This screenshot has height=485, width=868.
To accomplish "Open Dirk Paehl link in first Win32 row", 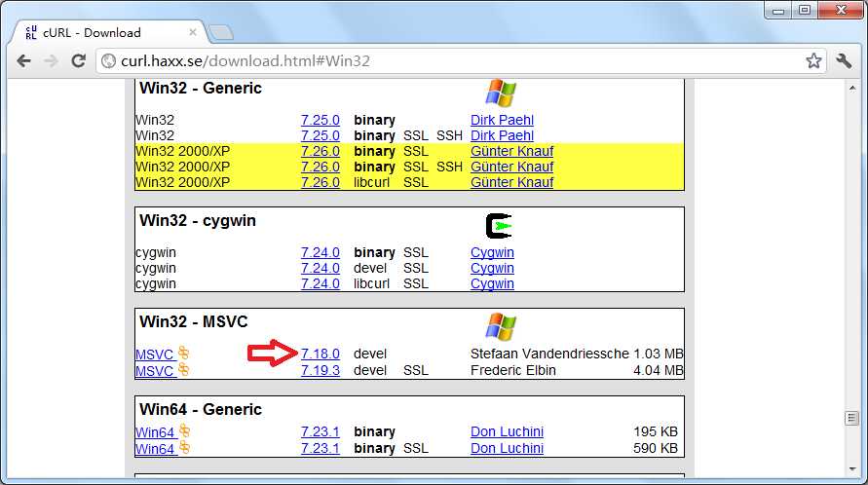I will [x=502, y=120].
